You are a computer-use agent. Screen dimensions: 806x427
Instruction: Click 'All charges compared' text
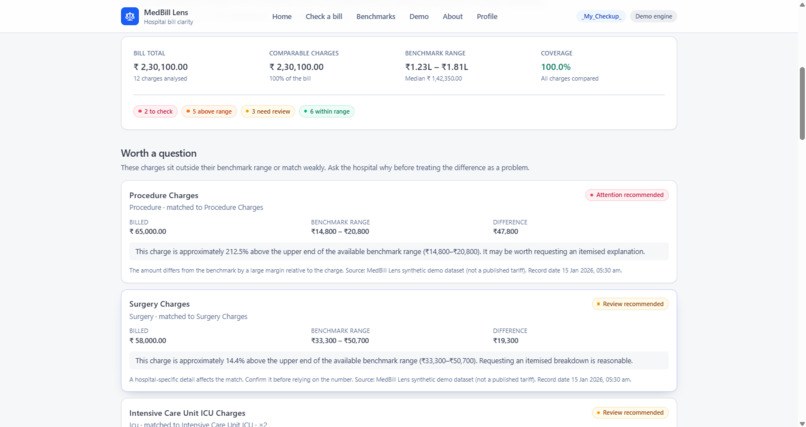click(x=570, y=79)
